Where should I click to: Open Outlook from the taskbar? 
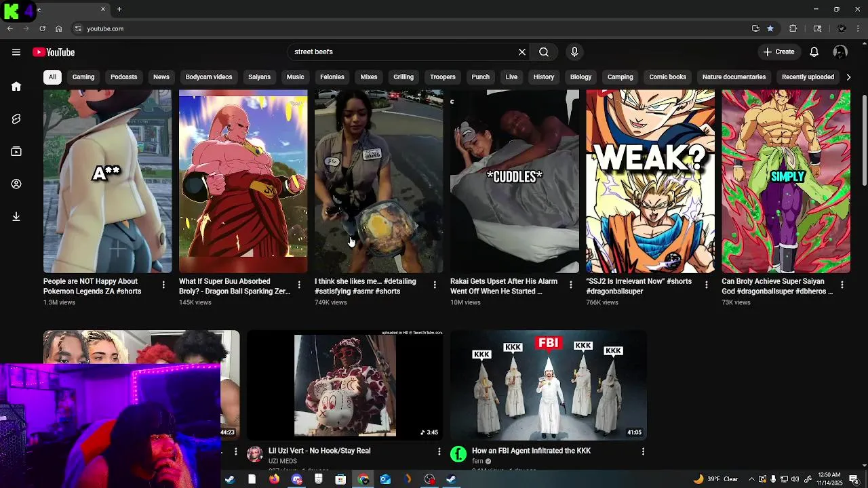[385, 479]
